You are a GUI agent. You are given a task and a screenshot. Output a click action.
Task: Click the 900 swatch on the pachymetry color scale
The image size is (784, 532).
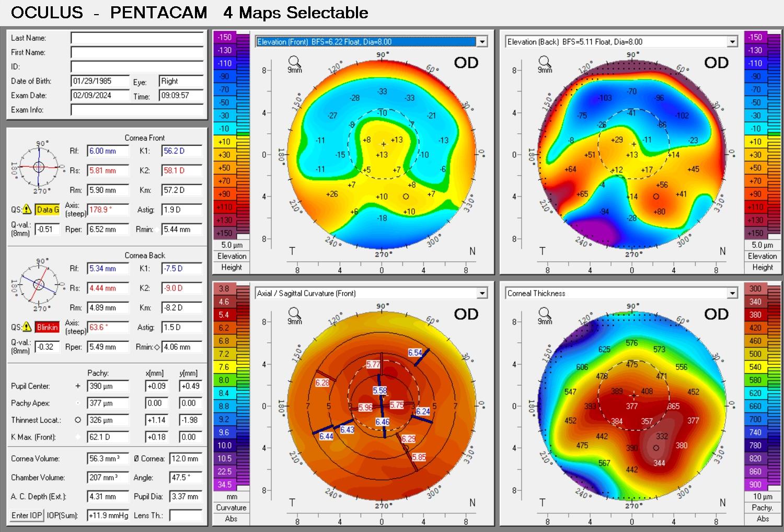click(x=755, y=484)
